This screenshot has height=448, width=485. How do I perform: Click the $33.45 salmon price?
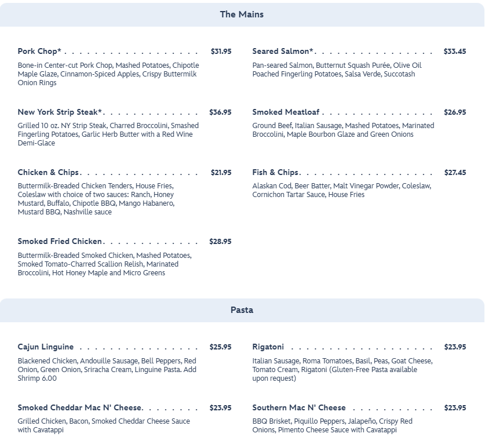click(455, 52)
